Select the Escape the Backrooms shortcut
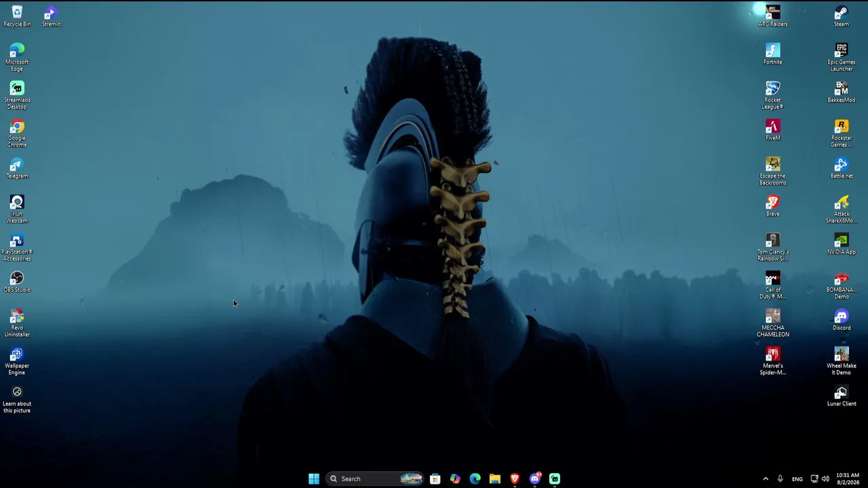 [x=773, y=171]
